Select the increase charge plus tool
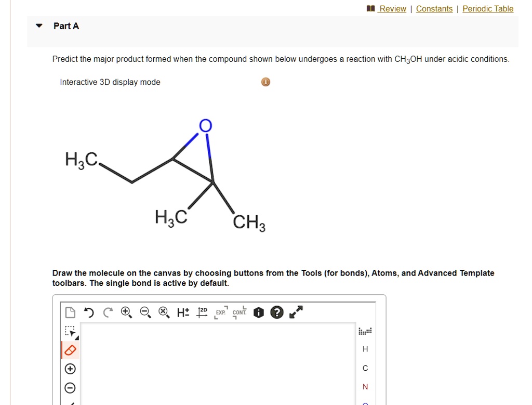Image resolution: width=532 pixels, height=405 pixels. click(x=69, y=369)
